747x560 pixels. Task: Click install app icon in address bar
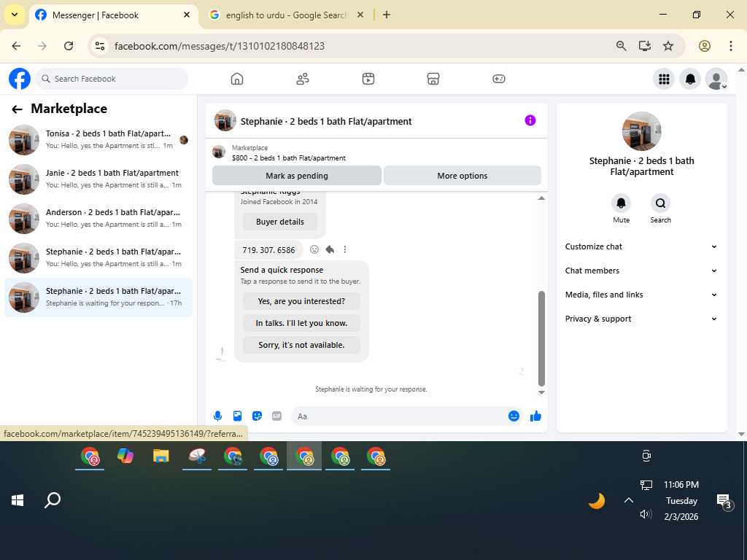coord(645,46)
